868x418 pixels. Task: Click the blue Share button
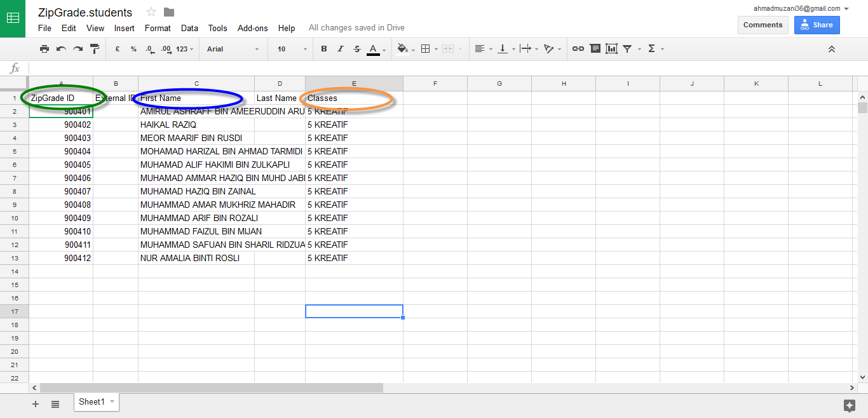[817, 25]
